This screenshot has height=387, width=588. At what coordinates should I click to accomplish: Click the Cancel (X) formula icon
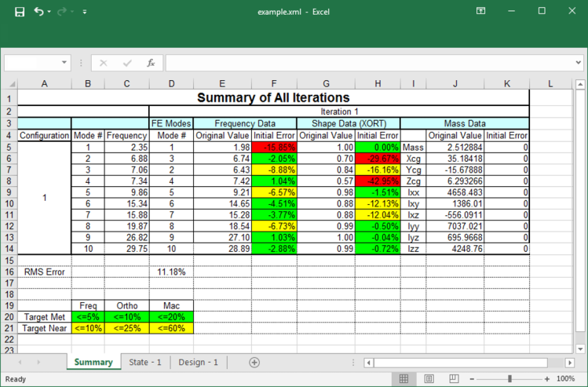[103, 63]
